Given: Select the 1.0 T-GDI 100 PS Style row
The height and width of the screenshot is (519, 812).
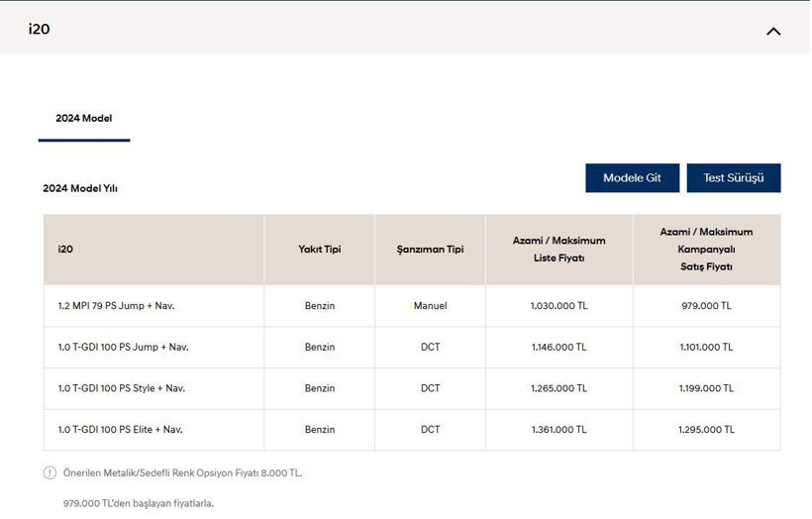Looking at the screenshot, I should (x=121, y=388).
